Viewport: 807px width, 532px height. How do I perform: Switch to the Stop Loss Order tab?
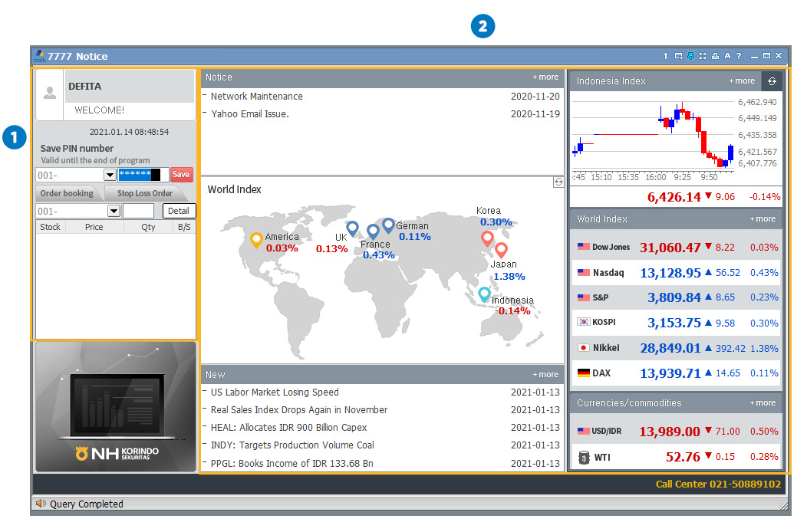[145, 193]
